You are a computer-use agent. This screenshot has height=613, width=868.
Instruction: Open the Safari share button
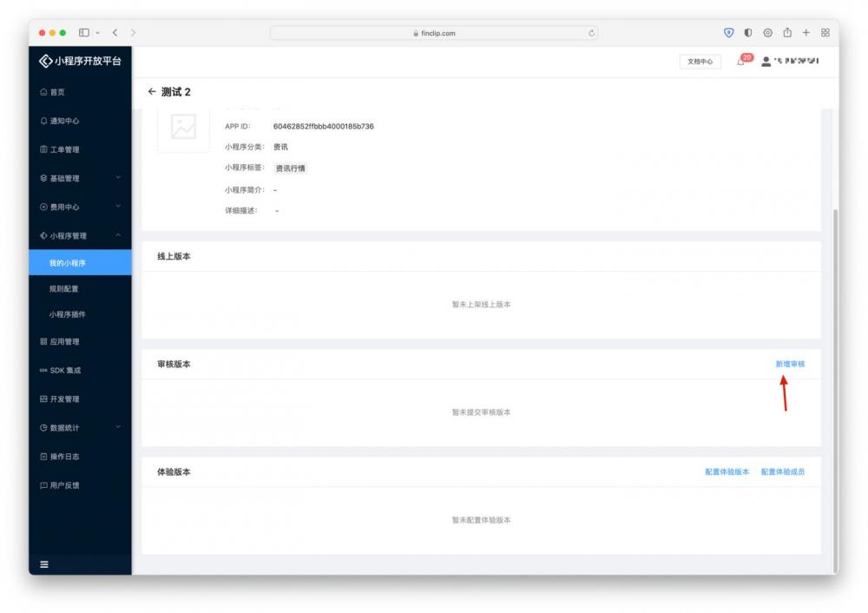[787, 32]
